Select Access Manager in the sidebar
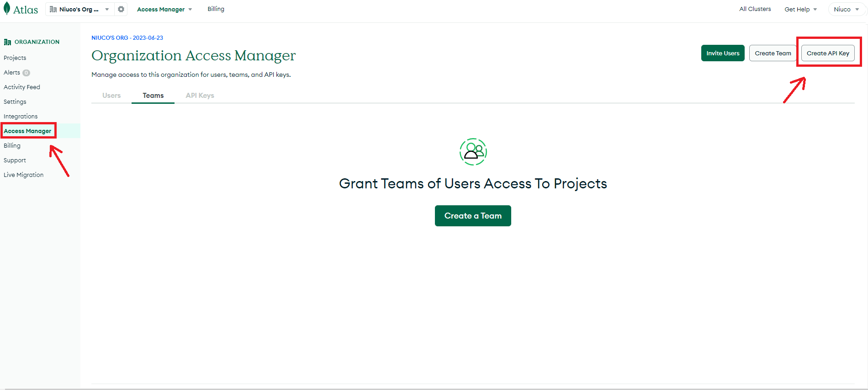 pos(27,131)
